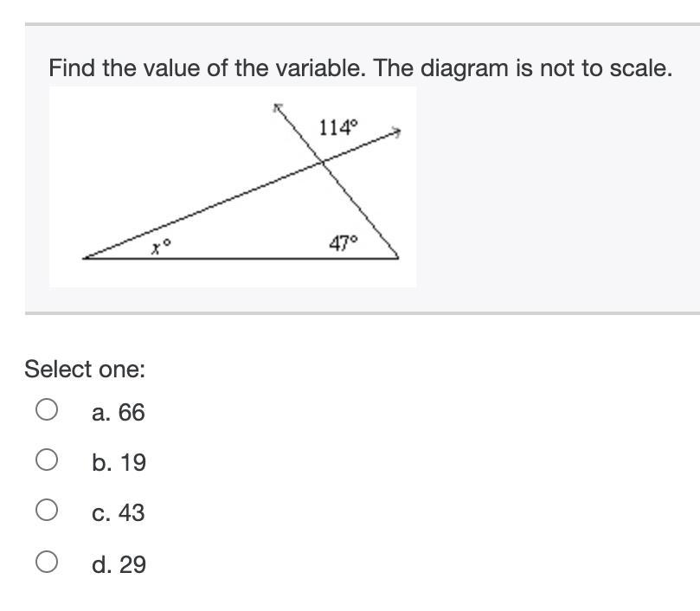
Task: Click "The diagram is not to scale" sentence
Action: click(x=523, y=68)
